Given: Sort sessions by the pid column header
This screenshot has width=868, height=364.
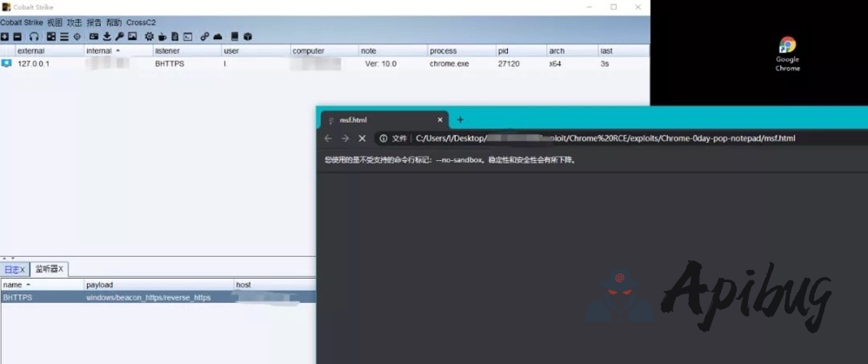Looking at the screenshot, I should [x=504, y=51].
